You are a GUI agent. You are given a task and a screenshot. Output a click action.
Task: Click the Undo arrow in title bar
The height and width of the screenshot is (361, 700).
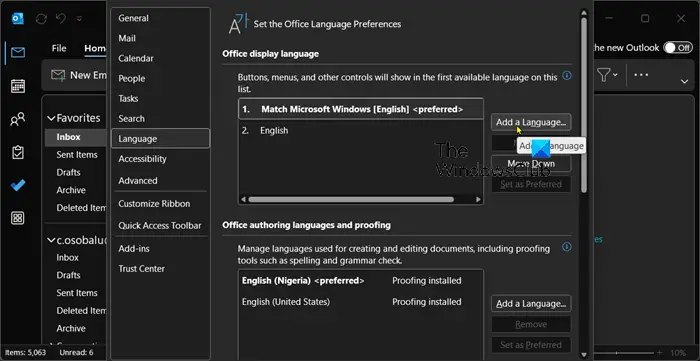pyautogui.click(x=61, y=19)
